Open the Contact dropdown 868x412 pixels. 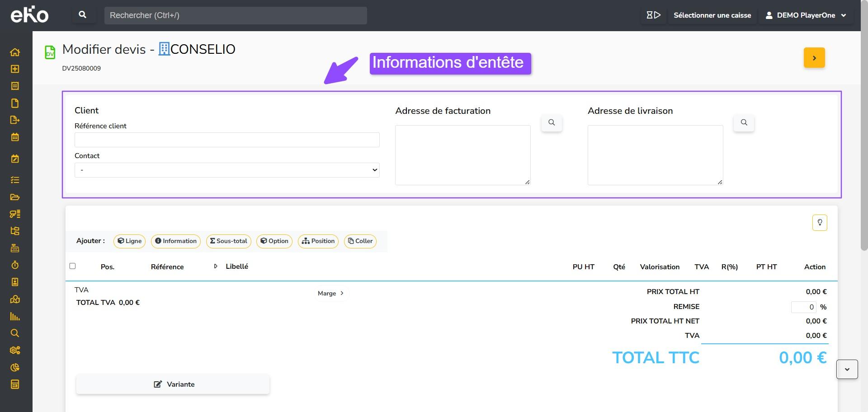tap(227, 170)
